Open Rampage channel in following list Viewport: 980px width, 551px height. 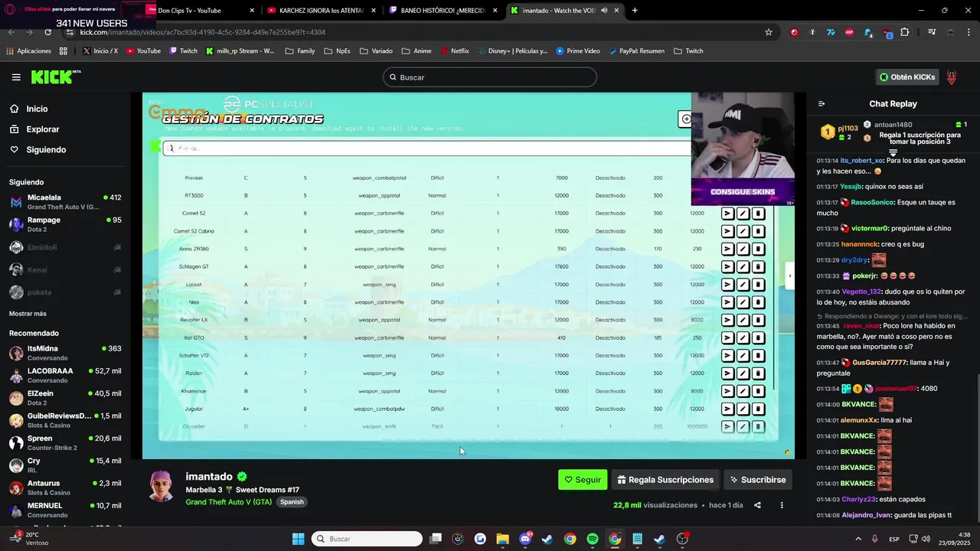pyautogui.click(x=65, y=224)
